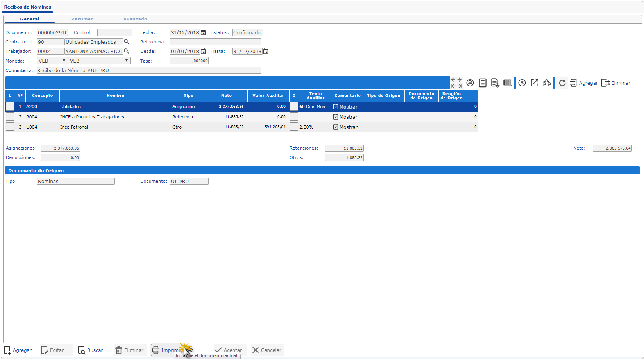
Task: Click the refresh icon in grid toolbar
Action: pos(562,83)
